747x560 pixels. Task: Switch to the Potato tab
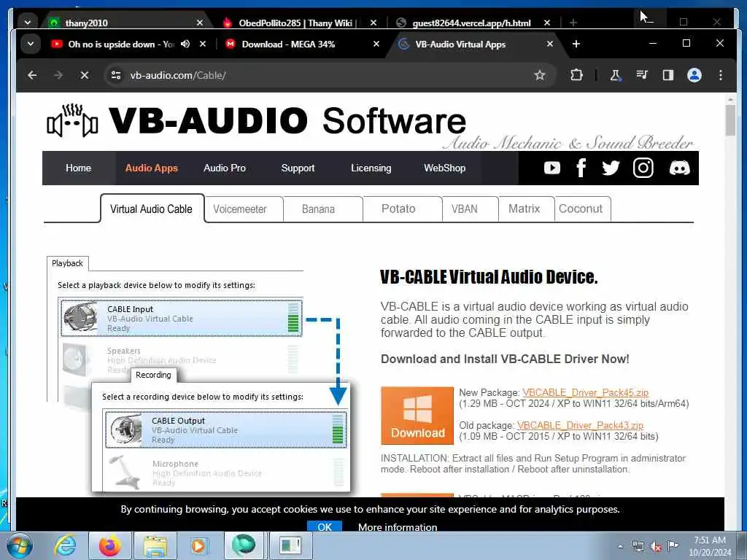(398, 209)
